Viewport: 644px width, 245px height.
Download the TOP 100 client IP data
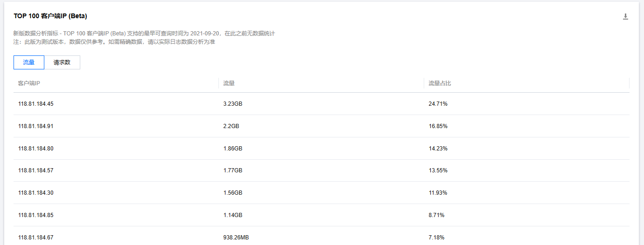[625, 16]
